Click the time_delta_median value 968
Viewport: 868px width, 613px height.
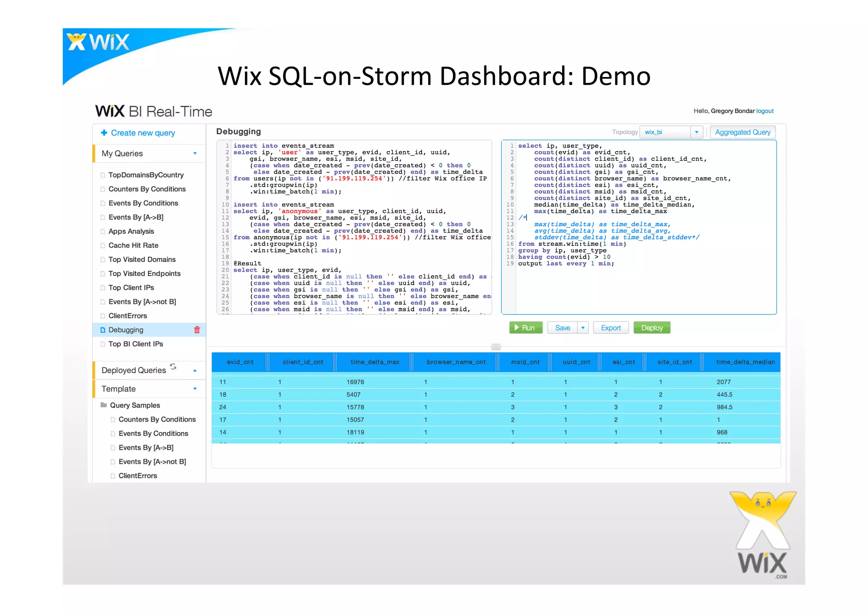[x=722, y=433]
